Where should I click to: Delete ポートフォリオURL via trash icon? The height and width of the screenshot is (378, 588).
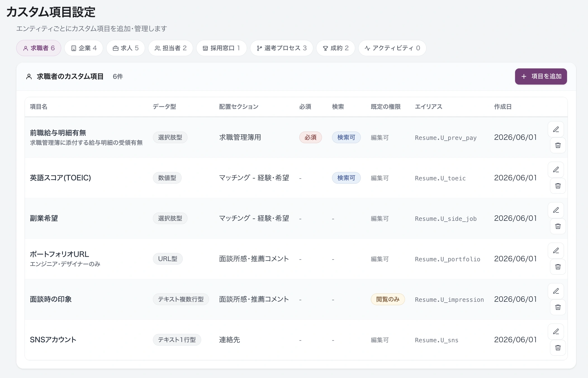pyautogui.click(x=558, y=267)
